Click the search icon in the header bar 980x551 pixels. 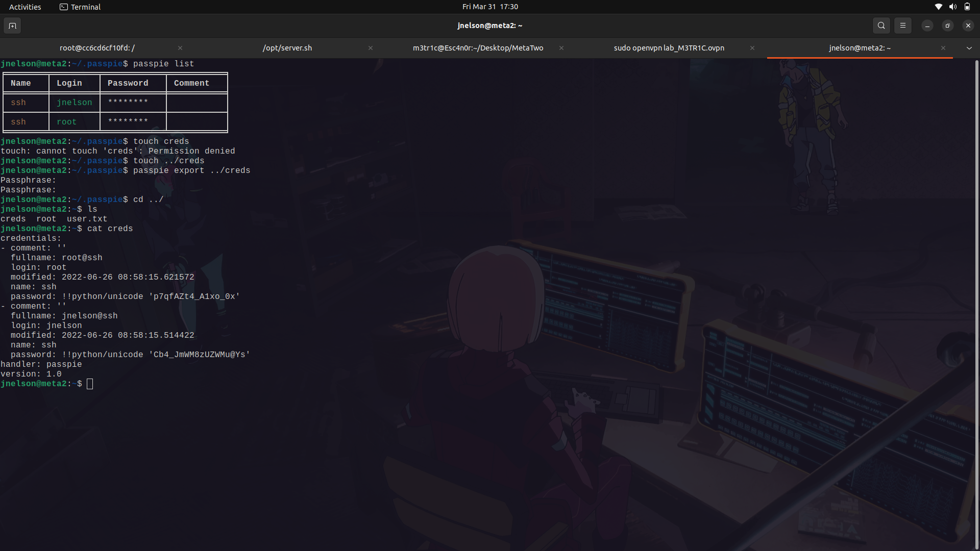click(x=881, y=26)
